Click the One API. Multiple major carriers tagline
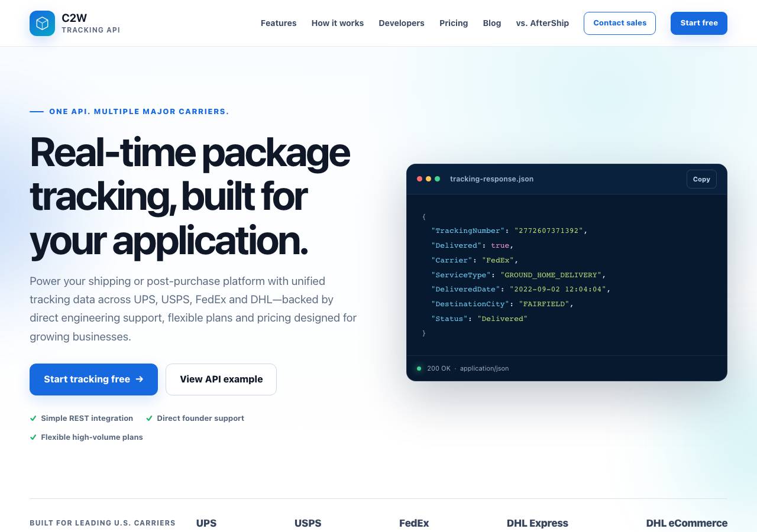Viewport: 757px width, 532px height. (139, 111)
